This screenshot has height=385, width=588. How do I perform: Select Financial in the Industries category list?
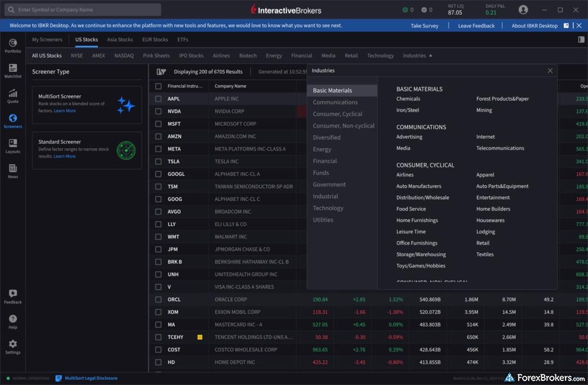[x=325, y=161]
